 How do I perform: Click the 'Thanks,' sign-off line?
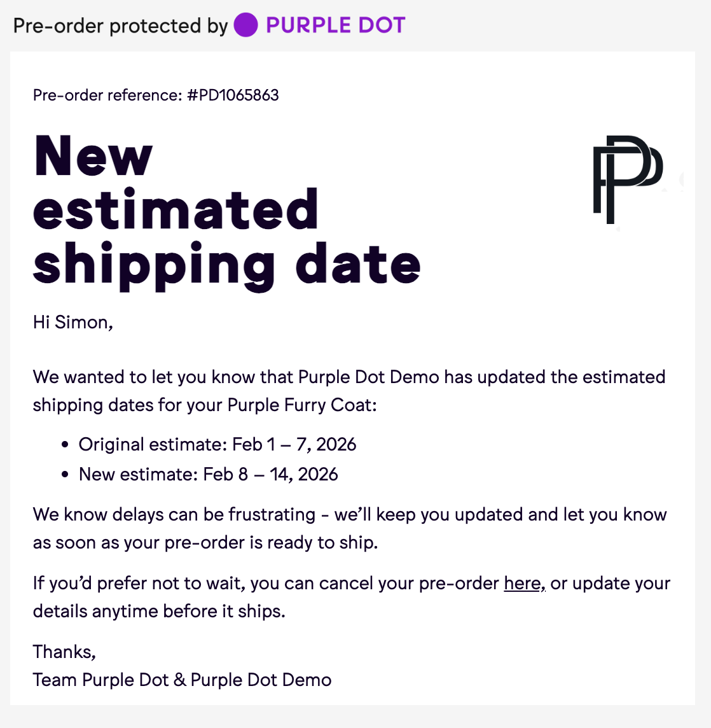click(64, 652)
